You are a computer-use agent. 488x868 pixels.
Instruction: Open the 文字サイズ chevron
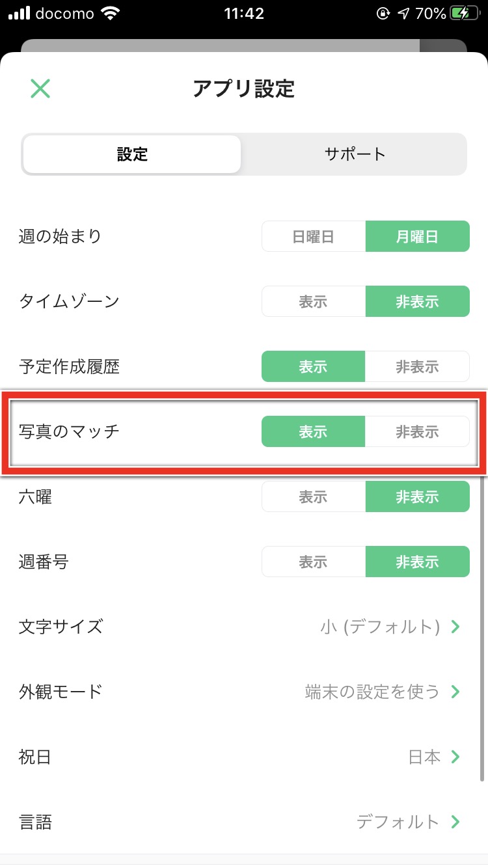tap(455, 627)
